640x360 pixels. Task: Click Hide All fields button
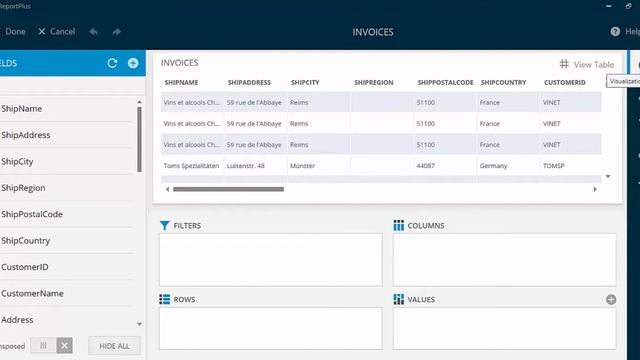point(114,346)
